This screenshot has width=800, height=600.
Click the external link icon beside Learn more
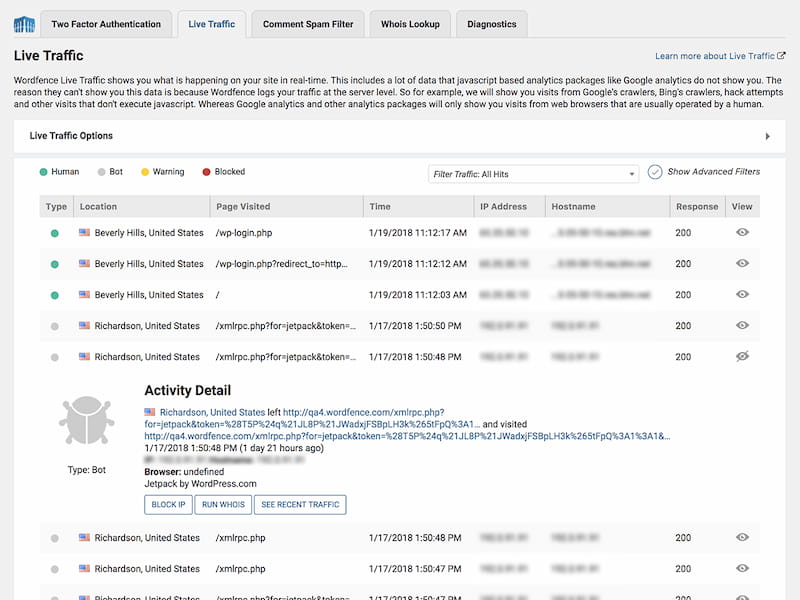click(781, 57)
